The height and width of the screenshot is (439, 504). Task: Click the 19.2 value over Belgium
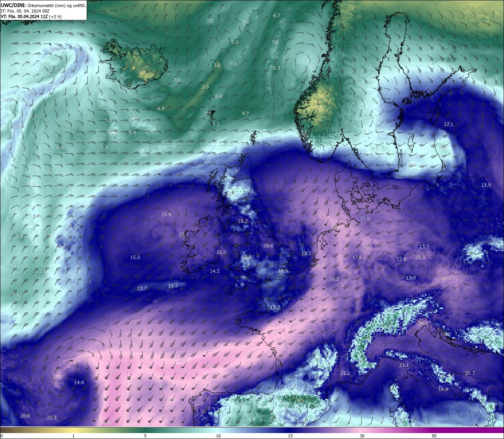(334, 279)
